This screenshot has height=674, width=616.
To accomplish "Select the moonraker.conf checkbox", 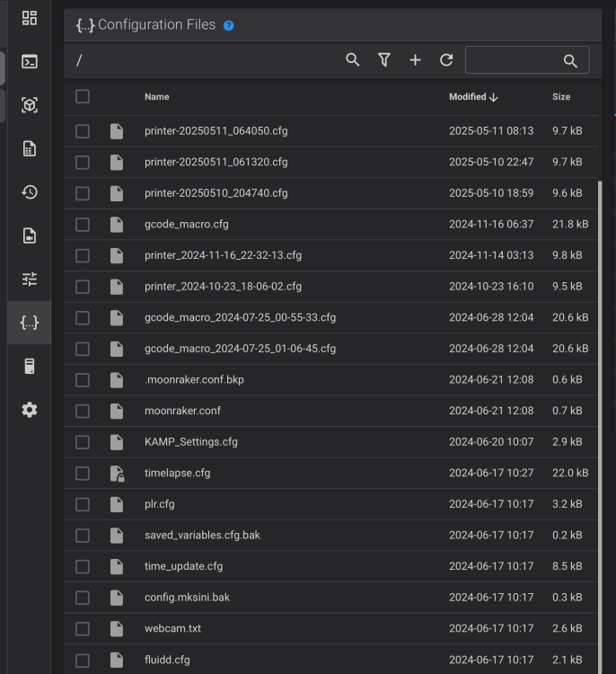I will click(83, 411).
